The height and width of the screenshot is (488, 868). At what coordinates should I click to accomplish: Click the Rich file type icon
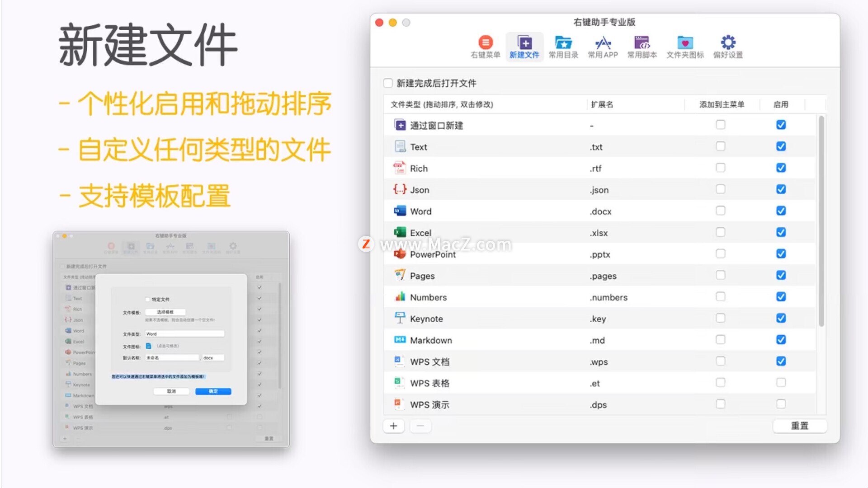click(400, 168)
